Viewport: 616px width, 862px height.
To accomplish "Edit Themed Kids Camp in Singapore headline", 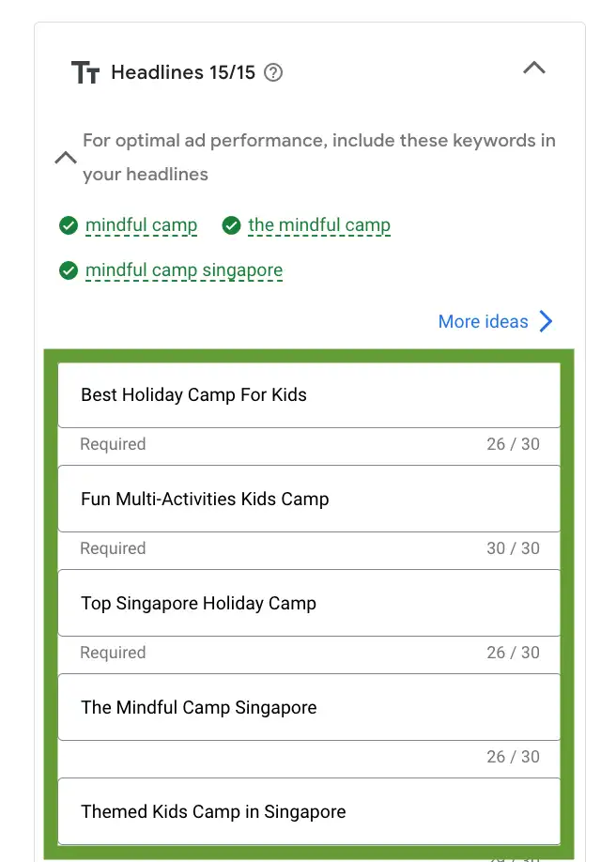I will click(309, 811).
